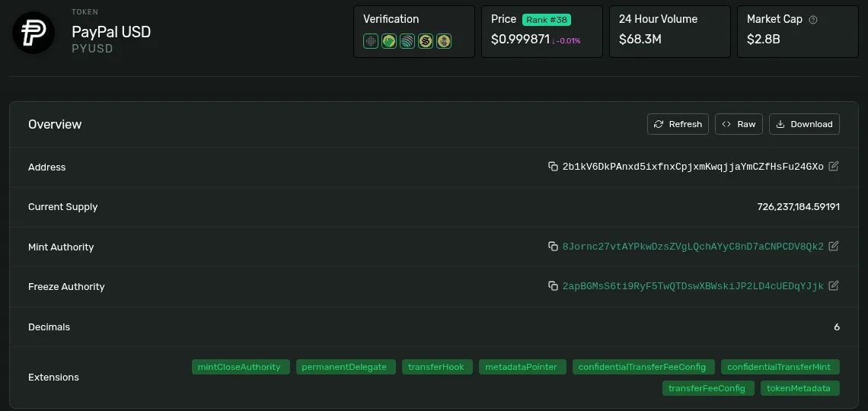Viewport: 868px width, 411px height.
Task: Click edit icon next to Mint Authority
Action: click(834, 246)
